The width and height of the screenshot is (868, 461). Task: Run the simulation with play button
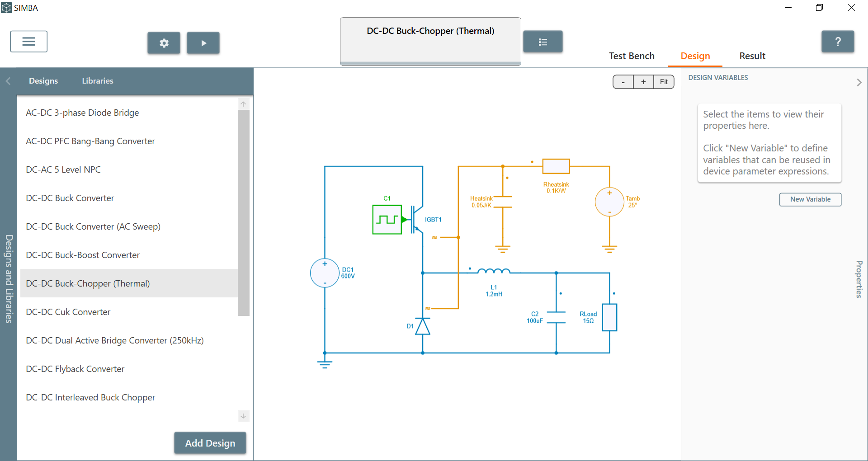tap(203, 43)
